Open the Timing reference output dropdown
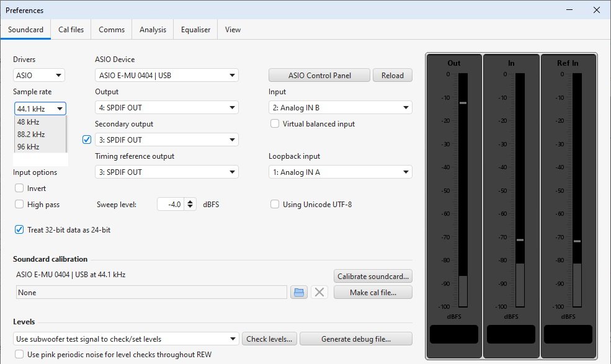This screenshot has height=364, width=611. pyautogui.click(x=167, y=172)
